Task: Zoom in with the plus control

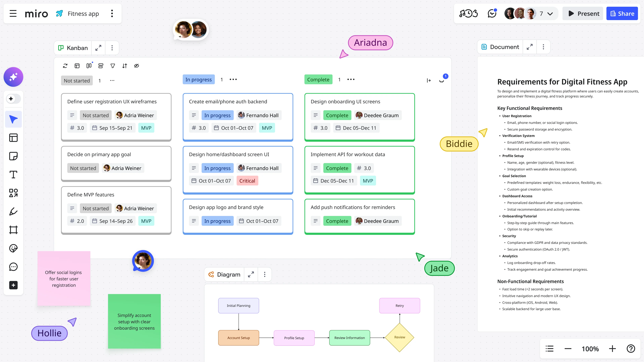Action: 612,349
